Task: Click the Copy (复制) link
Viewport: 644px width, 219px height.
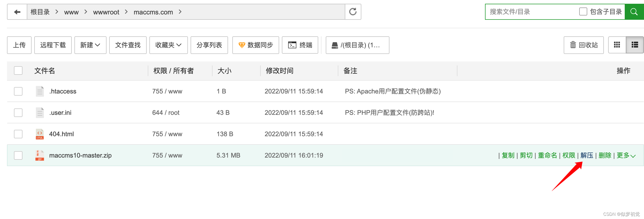Action: 508,155
